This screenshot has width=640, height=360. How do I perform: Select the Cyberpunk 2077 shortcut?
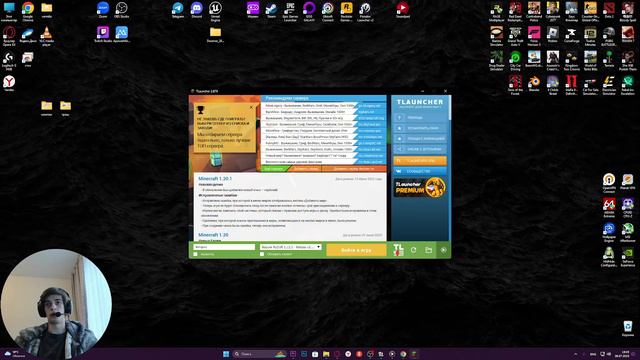click(x=553, y=11)
